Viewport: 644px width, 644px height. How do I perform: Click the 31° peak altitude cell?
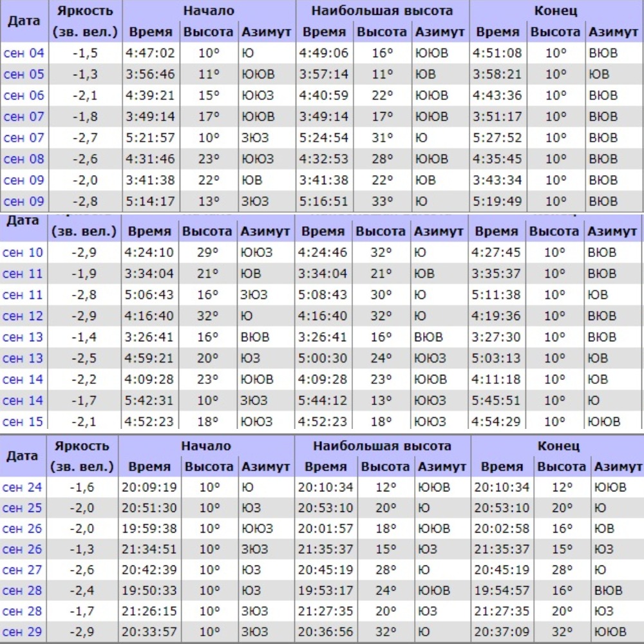tap(383, 138)
